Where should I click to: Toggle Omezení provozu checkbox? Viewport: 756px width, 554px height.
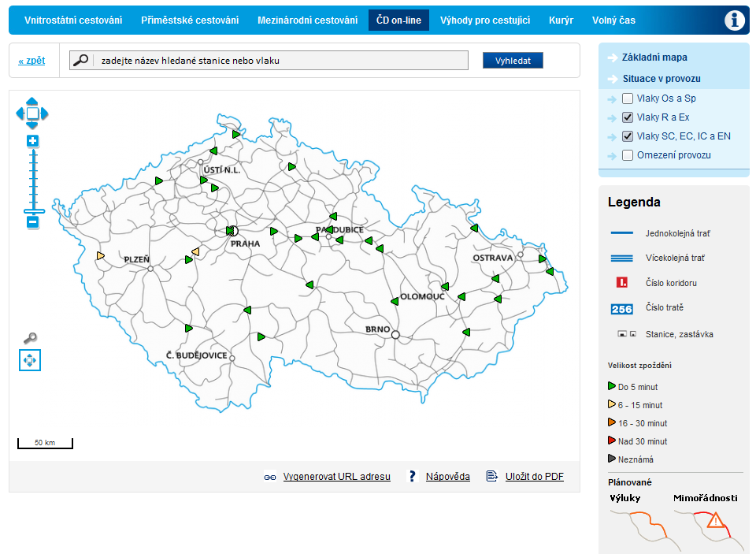[628, 155]
